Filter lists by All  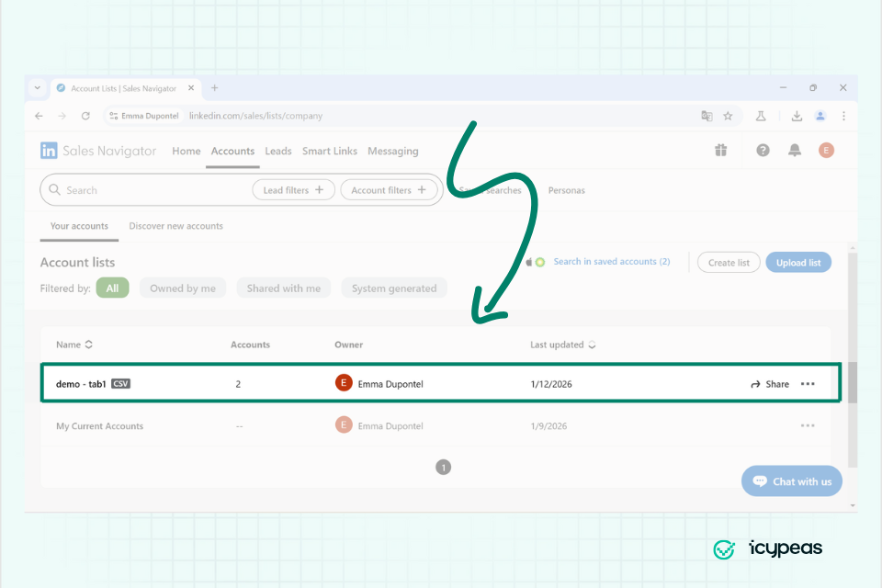[x=112, y=288]
